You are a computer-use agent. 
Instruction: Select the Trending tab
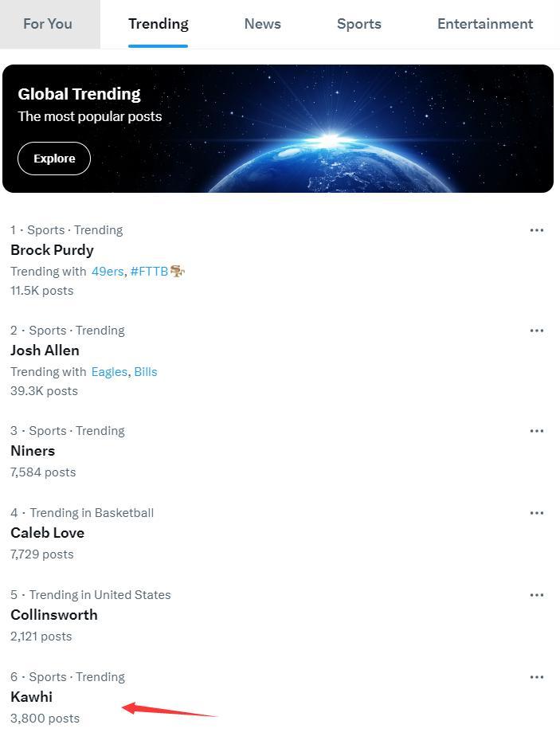(158, 24)
